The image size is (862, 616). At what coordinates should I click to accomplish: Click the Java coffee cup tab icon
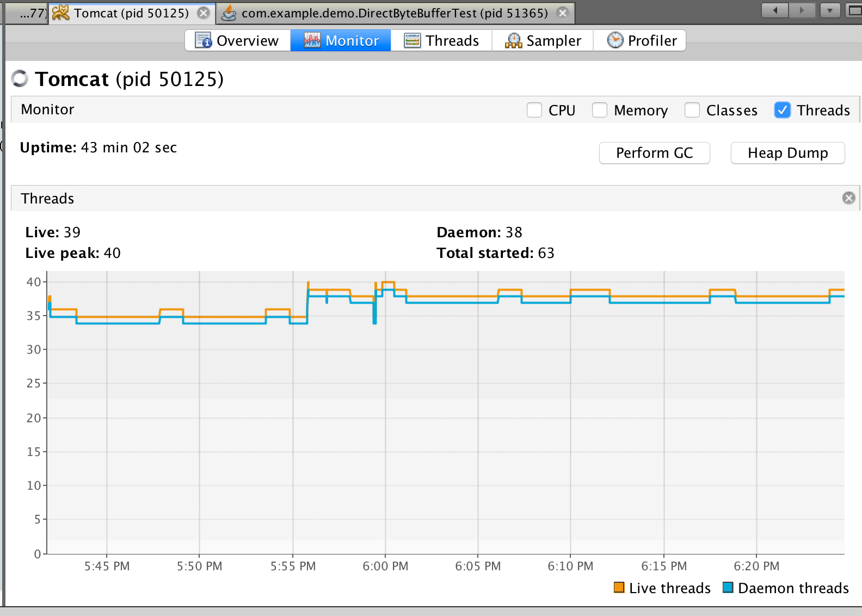[229, 13]
